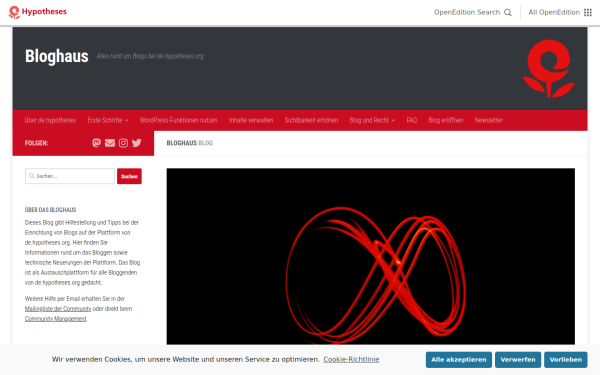
Task: Expand the Erste Schritte dropdown menu
Action: coord(108,120)
